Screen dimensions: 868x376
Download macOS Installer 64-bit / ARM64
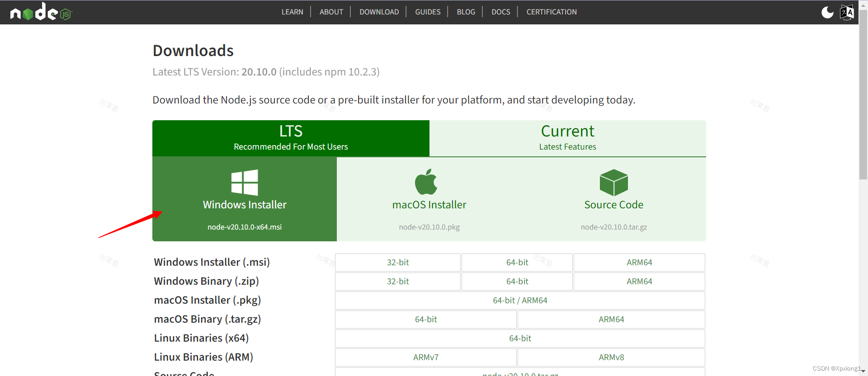(520, 301)
